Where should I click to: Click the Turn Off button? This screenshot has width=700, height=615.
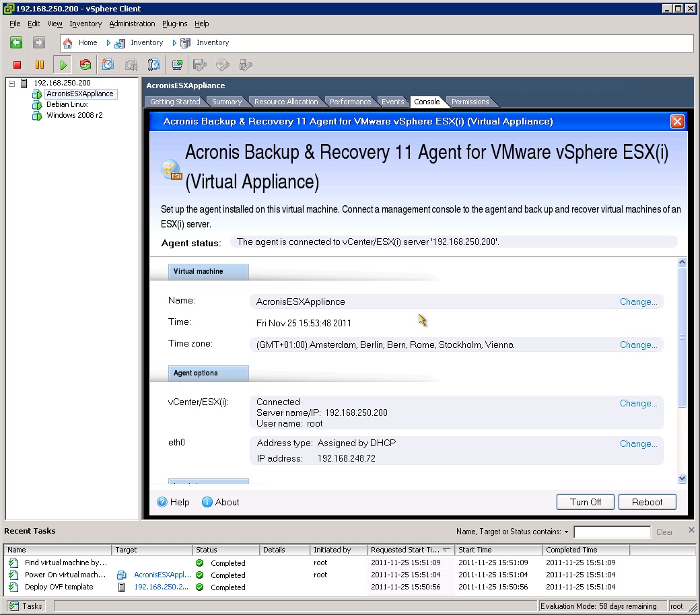(x=586, y=502)
